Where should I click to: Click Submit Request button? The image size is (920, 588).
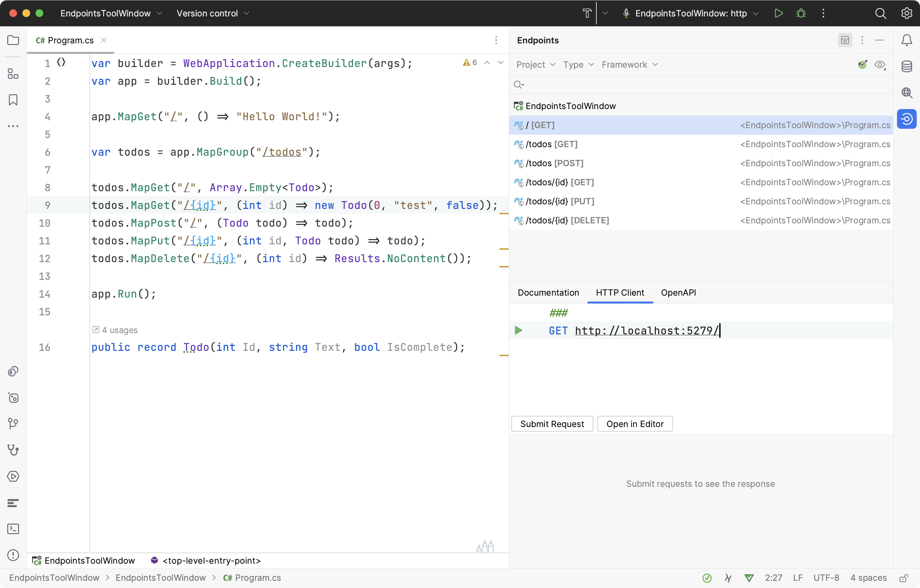point(552,423)
